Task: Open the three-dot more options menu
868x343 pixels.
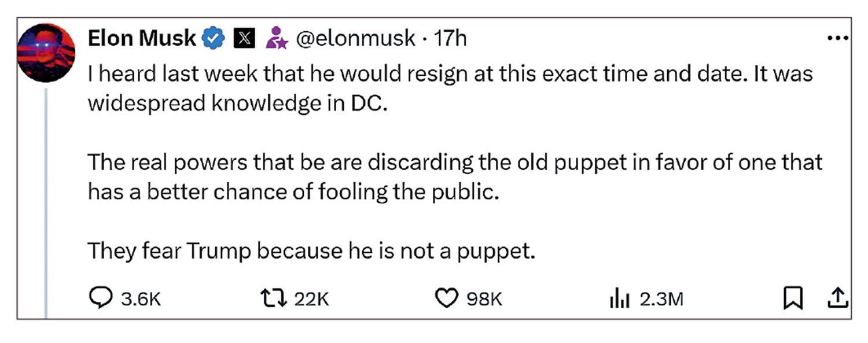Action: tap(837, 39)
